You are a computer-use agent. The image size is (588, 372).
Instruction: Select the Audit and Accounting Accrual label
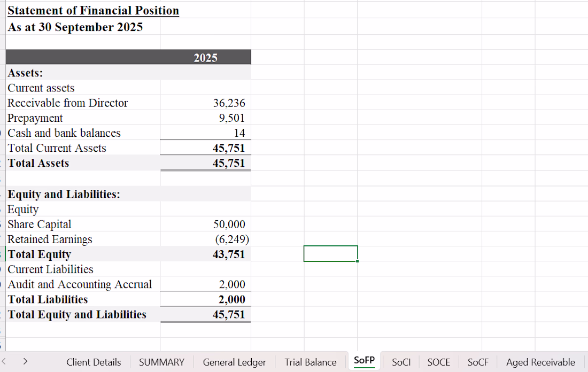(80, 284)
